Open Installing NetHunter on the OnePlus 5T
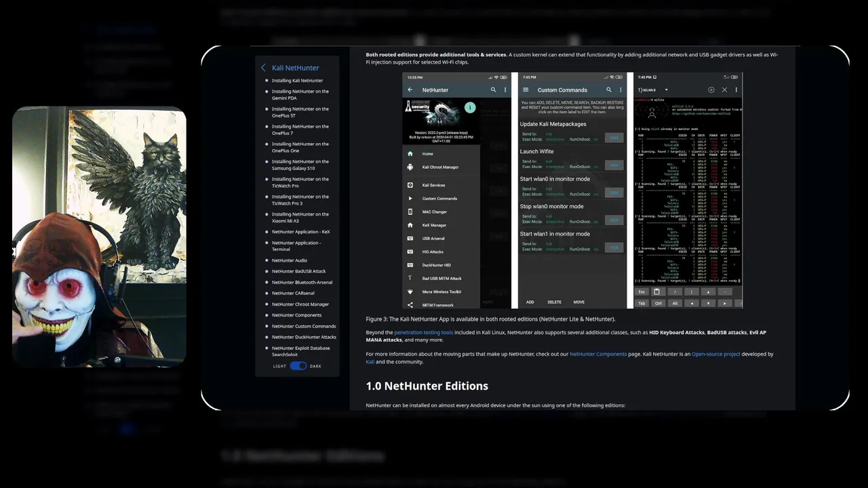Screen dimensions: 868x488 (300, 112)
